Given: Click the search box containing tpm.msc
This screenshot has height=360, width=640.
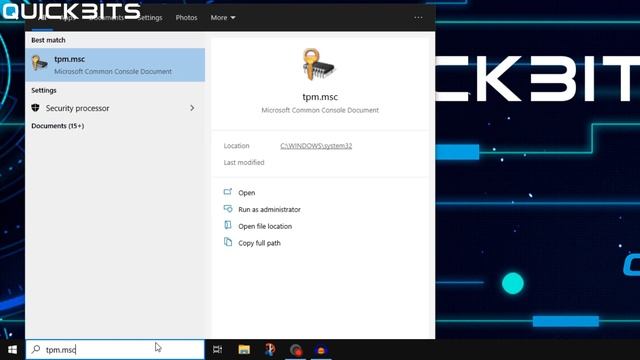Looking at the screenshot, I should click(x=115, y=349).
